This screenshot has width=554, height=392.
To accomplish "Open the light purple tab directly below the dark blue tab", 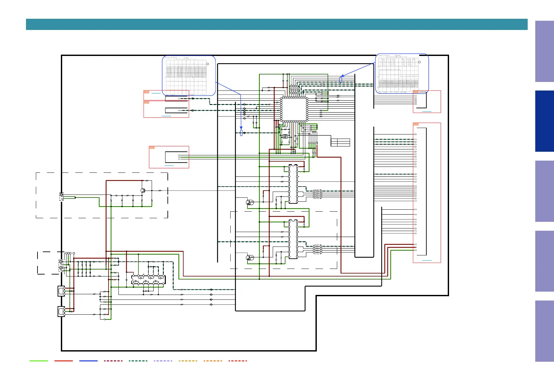I will (x=544, y=191).
